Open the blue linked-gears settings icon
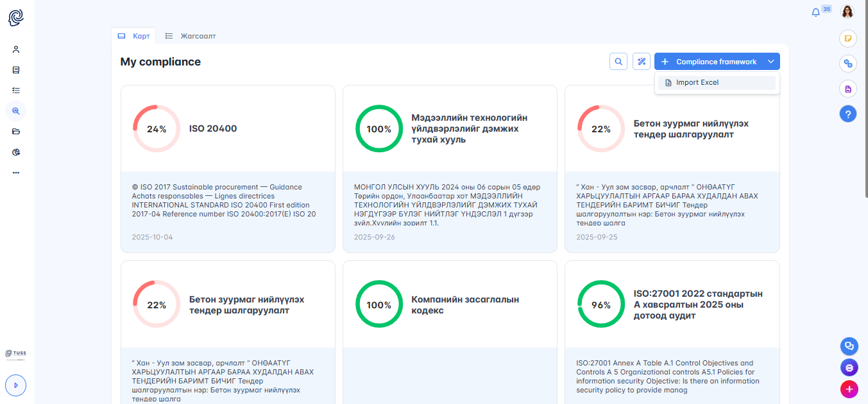Screen dimensions: 868x404 pos(848,64)
